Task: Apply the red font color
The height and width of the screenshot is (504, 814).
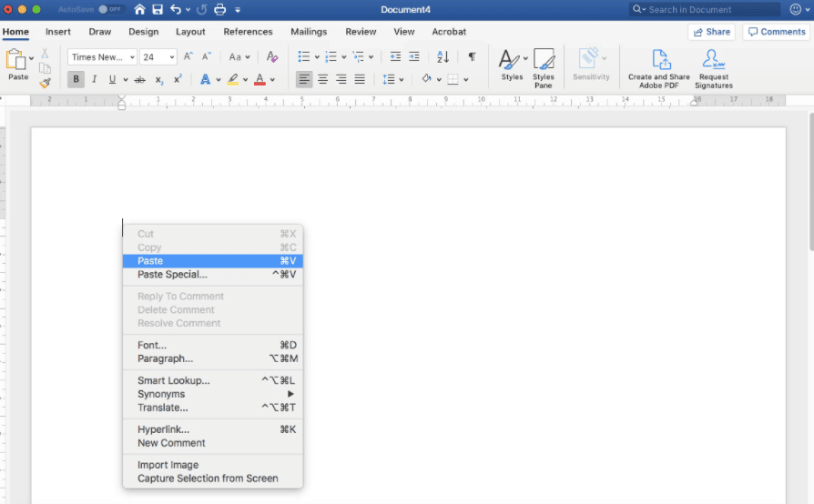Action: coord(260,79)
